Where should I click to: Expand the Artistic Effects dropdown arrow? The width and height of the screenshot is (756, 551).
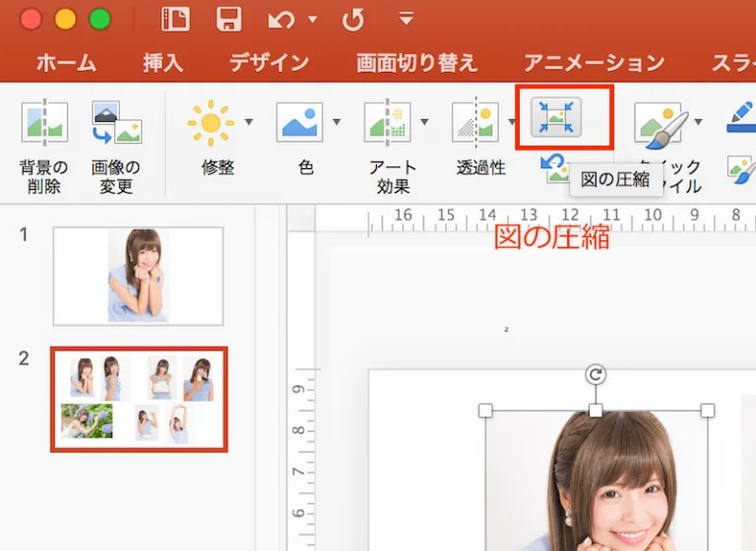(x=424, y=121)
